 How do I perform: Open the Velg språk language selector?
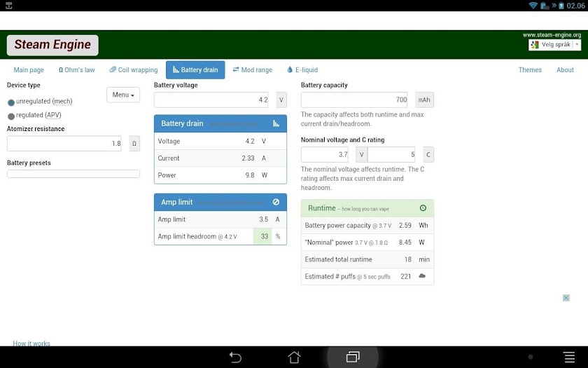coord(554,45)
